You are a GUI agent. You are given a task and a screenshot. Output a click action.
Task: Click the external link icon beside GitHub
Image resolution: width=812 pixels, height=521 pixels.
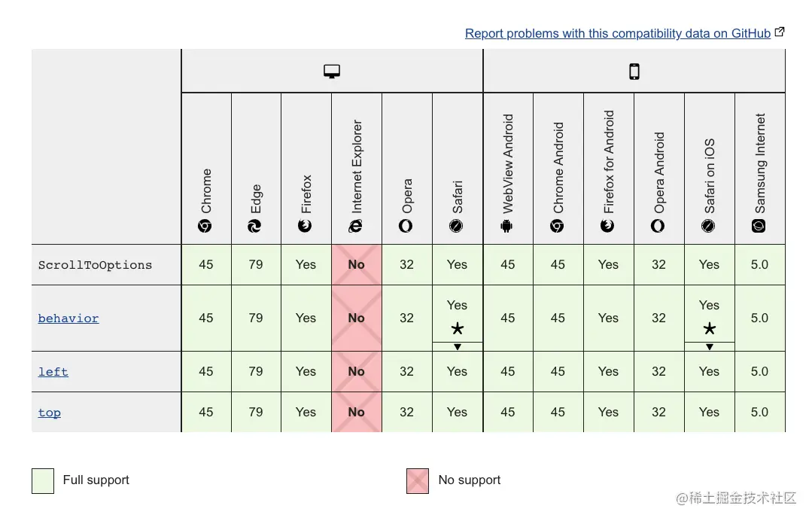(780, 32)
